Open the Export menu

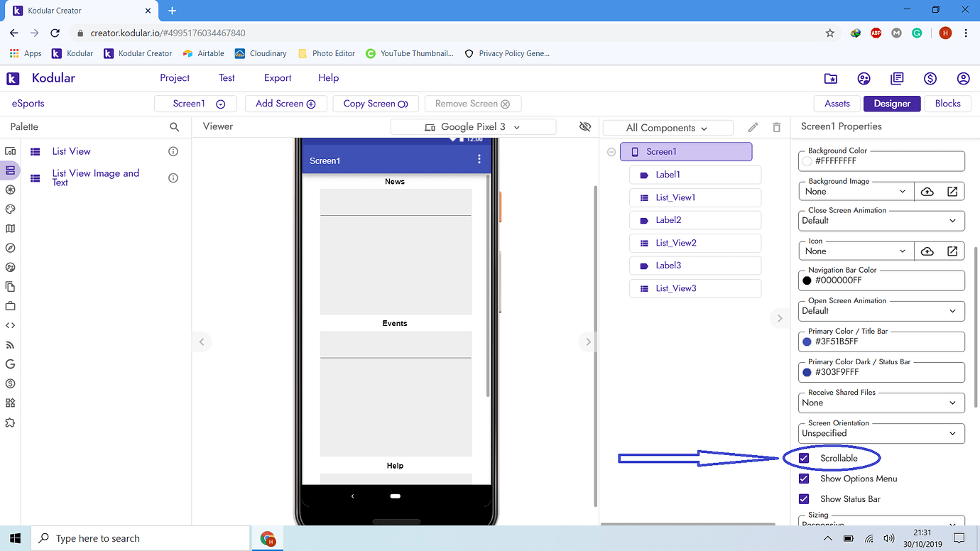click(x=277, y=77)
